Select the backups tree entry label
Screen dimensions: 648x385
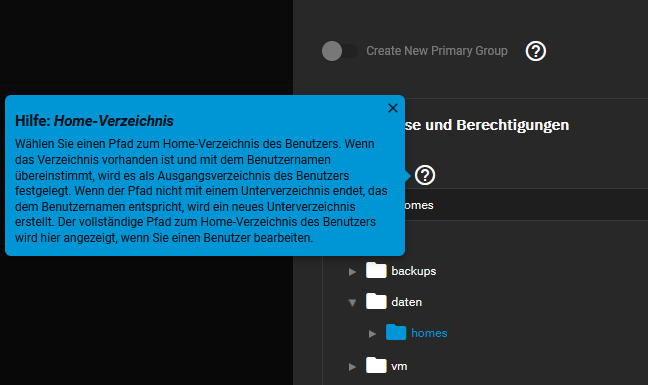point(414,271)
